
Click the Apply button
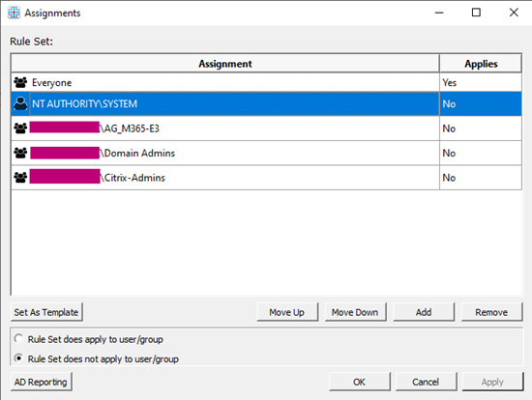click(x=492, y=382)
